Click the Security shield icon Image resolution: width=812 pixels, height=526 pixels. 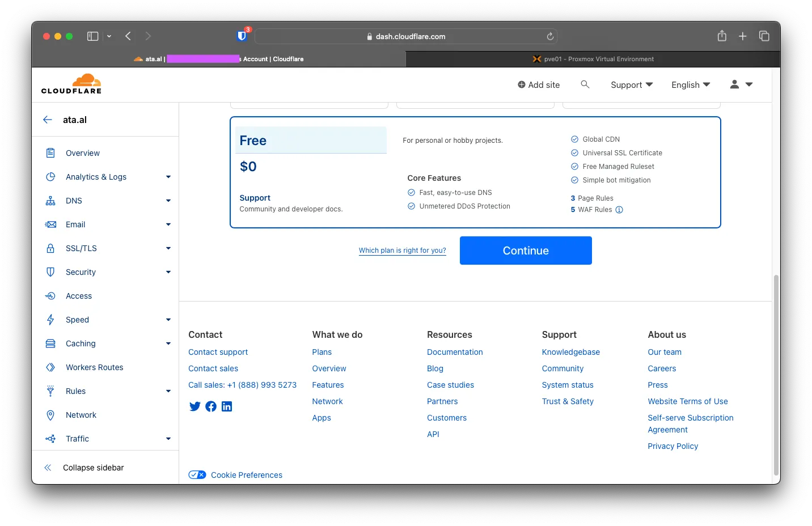pyautogui.click(x=50, y=272)
